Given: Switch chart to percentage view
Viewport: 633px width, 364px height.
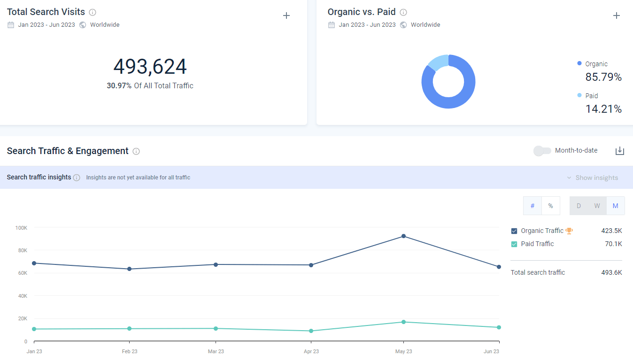Looking at the screenshot, I should pos(551,206).
